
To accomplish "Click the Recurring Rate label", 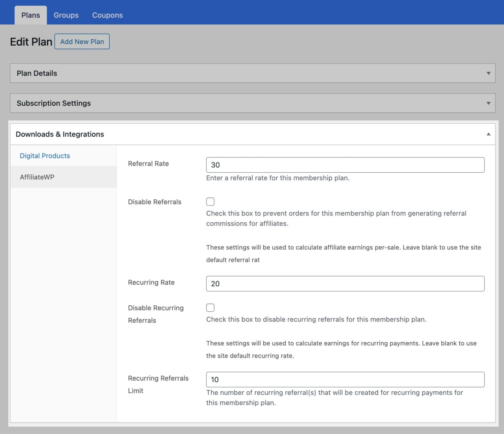I will [x=151, y=283].
